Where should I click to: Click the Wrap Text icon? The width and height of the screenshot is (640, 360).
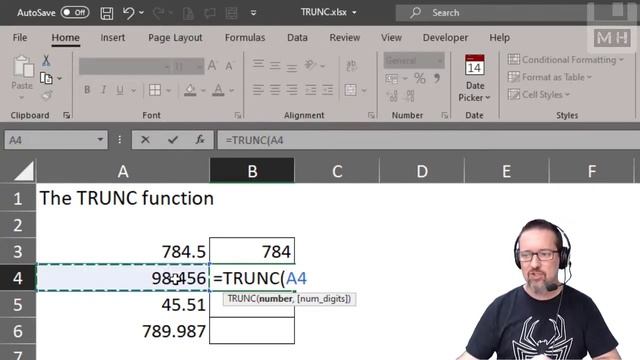[x=351, y=65]
